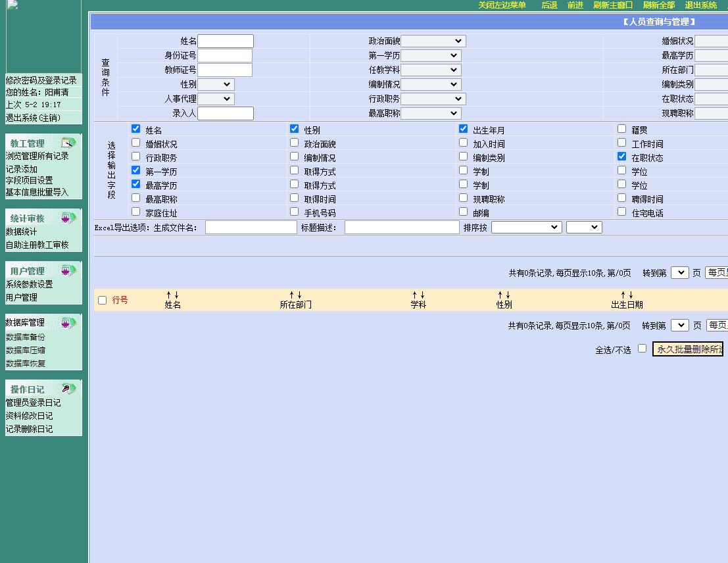728x563 pixels.
Task: Click the 永久批量删除所选 button
Action: pos(688,349)
